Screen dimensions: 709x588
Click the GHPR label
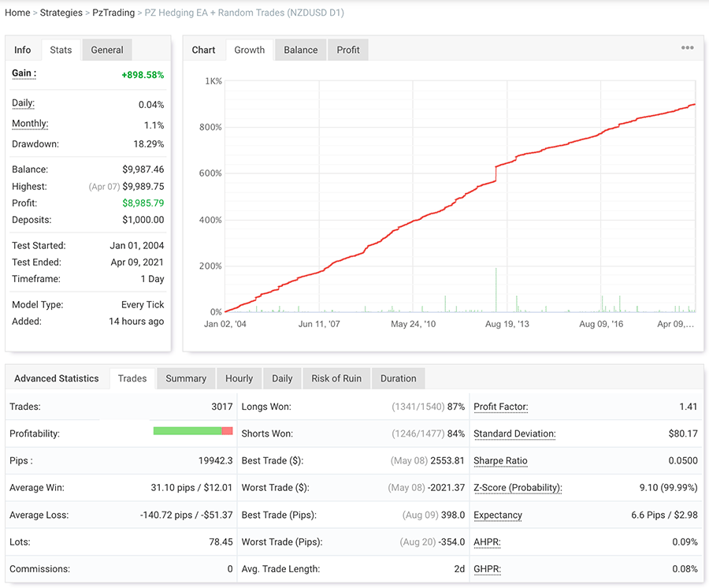487,569
